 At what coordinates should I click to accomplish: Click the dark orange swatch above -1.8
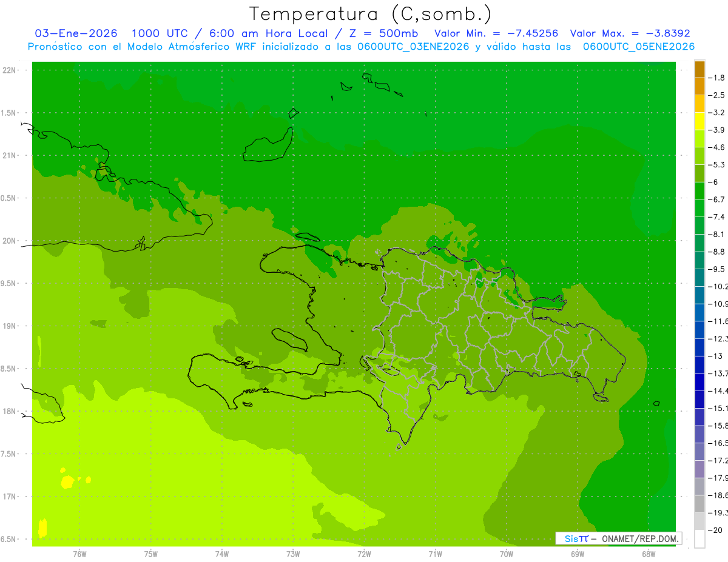click(x=699, y=70)
